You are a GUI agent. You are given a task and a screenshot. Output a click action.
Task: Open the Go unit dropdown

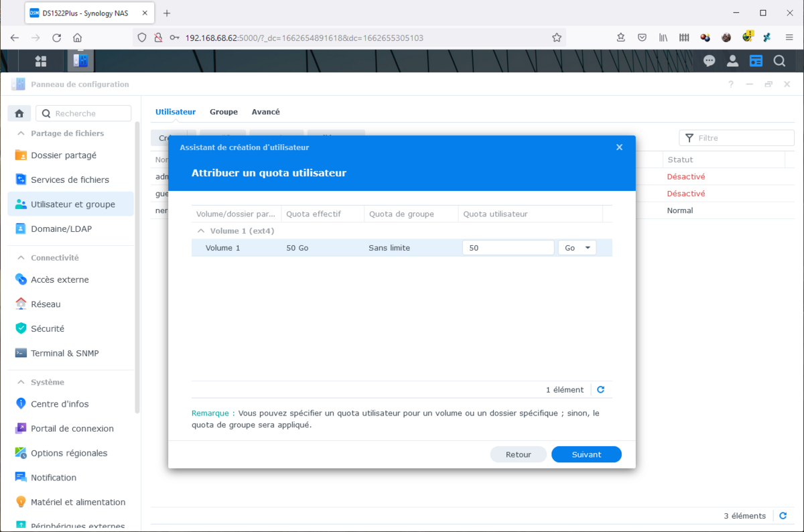(x=577, y=248)
